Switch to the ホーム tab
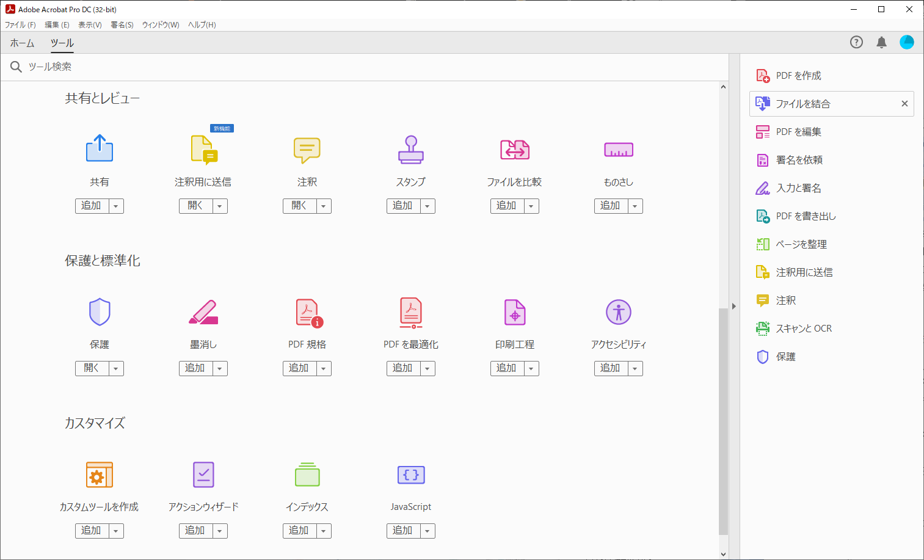This screenshot has width=924, height=560. click(22, 43)
